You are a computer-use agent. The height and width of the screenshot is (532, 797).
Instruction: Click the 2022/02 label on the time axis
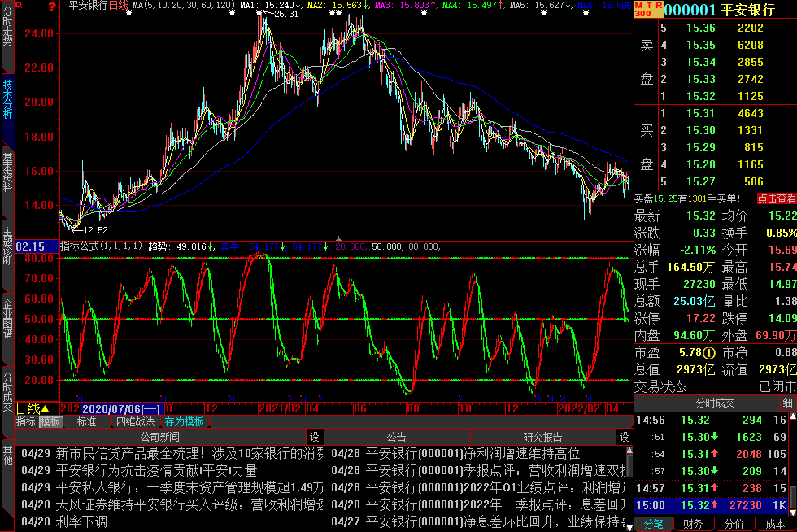pos(578,408)
